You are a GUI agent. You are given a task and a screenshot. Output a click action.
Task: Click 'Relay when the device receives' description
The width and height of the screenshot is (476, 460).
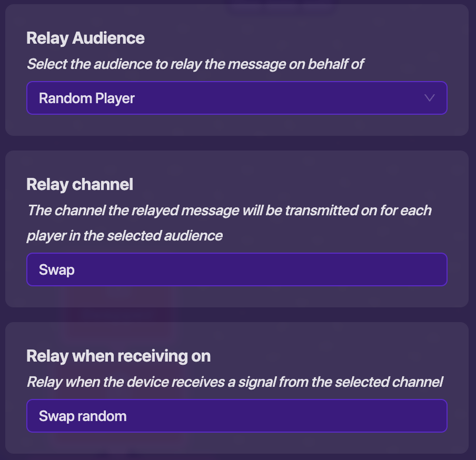235,382
